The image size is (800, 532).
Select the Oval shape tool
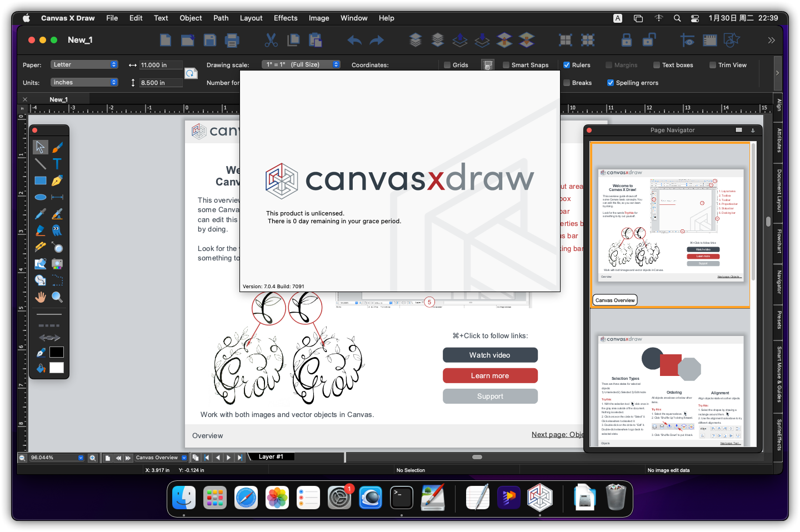(41, 197)
